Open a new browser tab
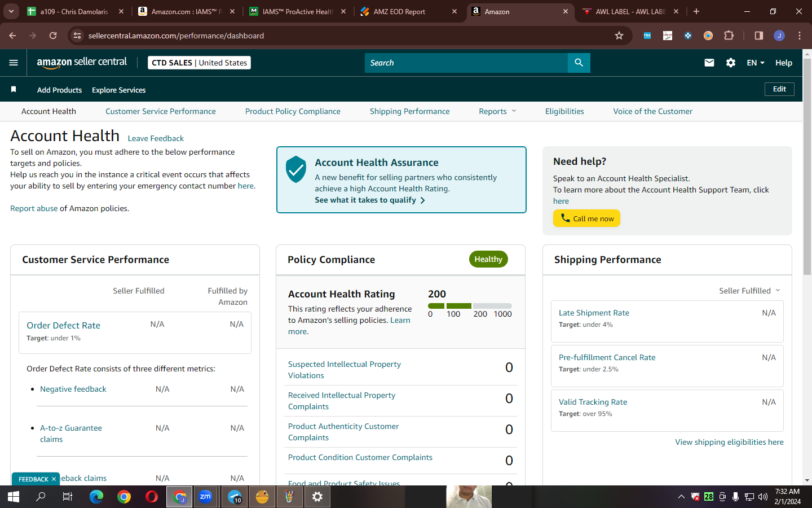 click(696, 11)
